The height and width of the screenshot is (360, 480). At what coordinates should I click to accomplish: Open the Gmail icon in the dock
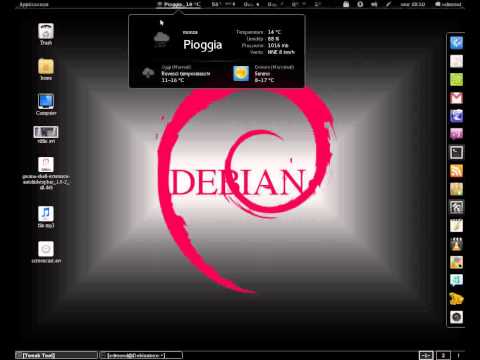pyautogui.click(x=456, y=98)
